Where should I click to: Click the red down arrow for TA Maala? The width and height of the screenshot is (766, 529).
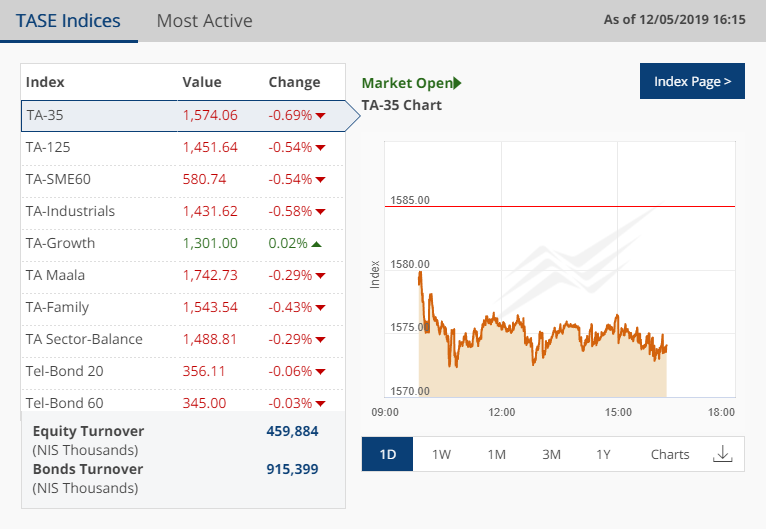click(321, 276)
